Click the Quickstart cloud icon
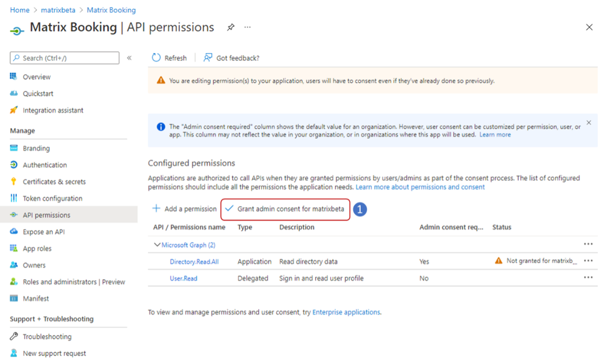The height and width of the screenshot is (364, 609). [x=13, y=93]
